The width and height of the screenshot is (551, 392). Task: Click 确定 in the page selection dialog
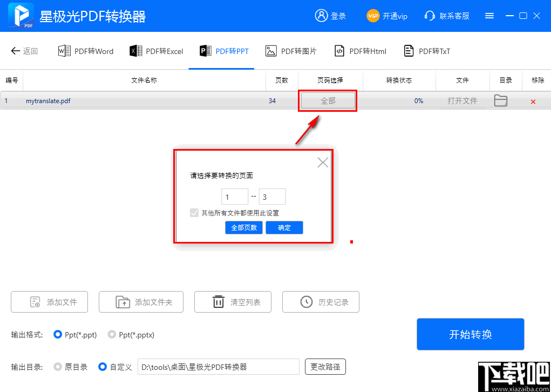point(284,227)
